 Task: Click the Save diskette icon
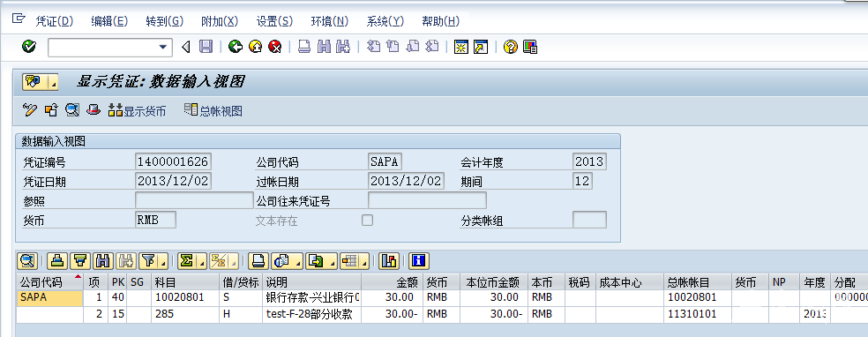click(206, 47)
